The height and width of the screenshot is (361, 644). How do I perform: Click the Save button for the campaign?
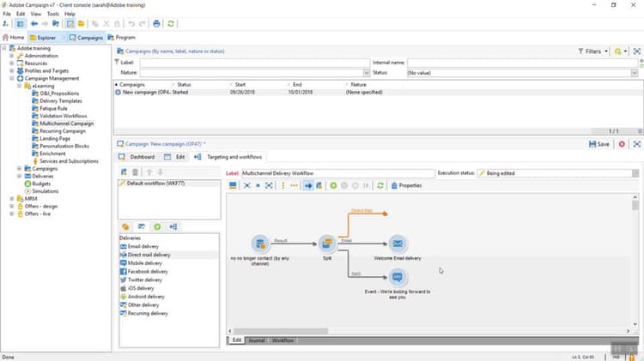(x=599, y=144)
